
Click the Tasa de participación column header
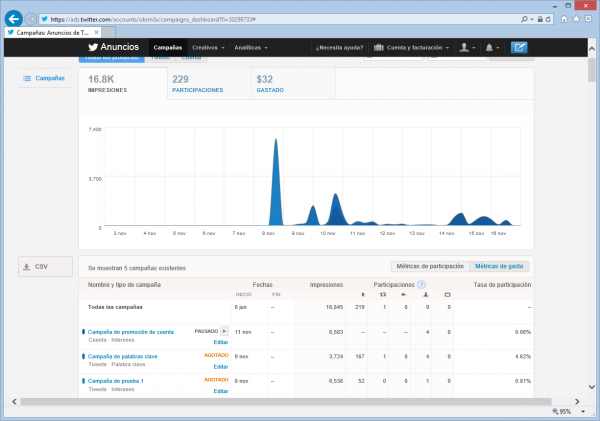502,284
